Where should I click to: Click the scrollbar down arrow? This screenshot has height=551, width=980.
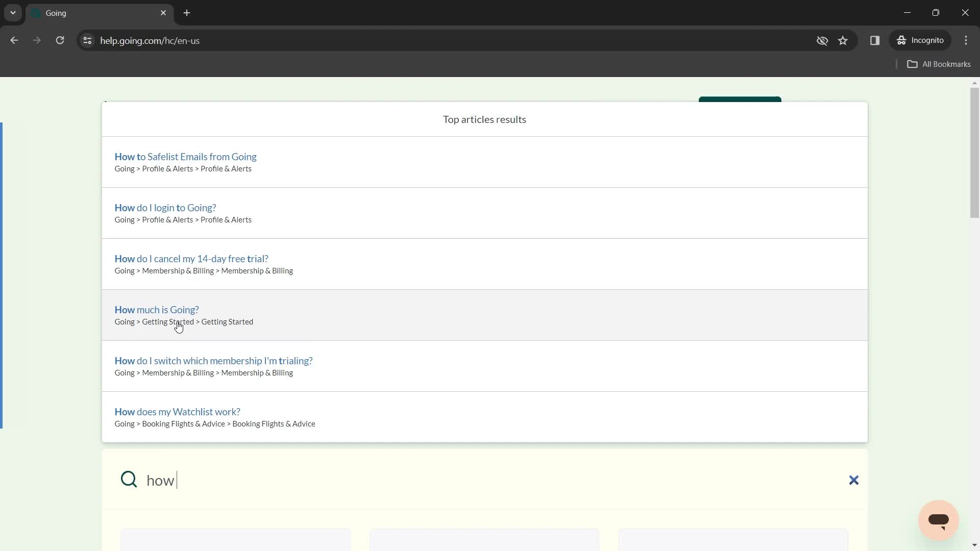pyautogui.click(x=974, y=546)
